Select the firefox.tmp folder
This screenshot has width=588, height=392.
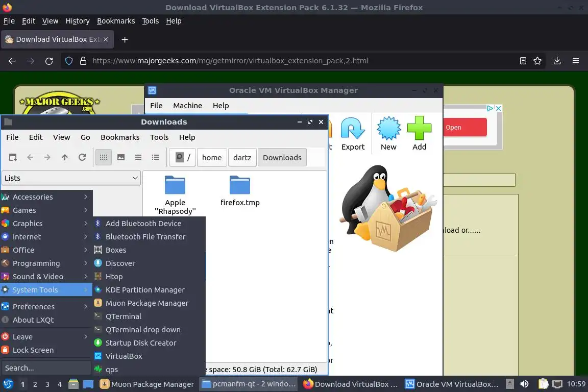tap(240, 191)
